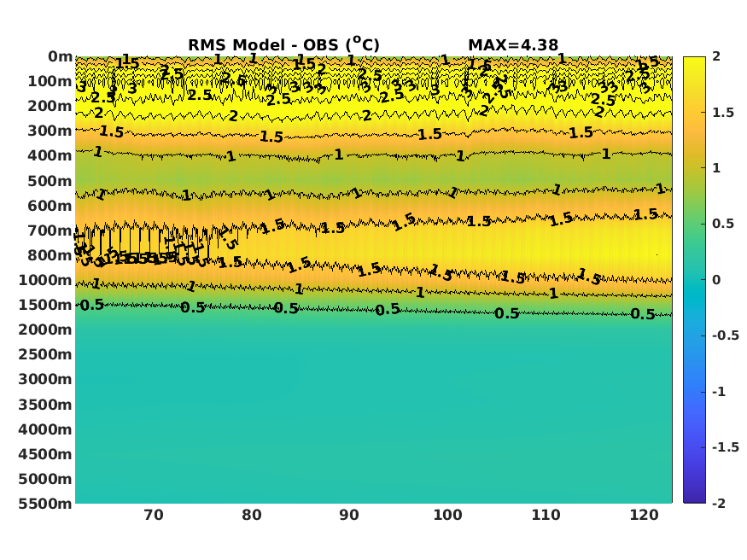Image resolution: width=747 pixels, height=560 pixels.
Task: Click the '2500m' depth axis label
Action: point(45,354)
